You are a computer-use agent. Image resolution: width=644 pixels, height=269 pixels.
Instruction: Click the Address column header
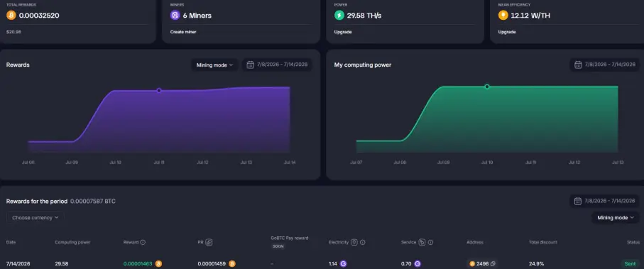pyautogui.click(x=475, y=242)
